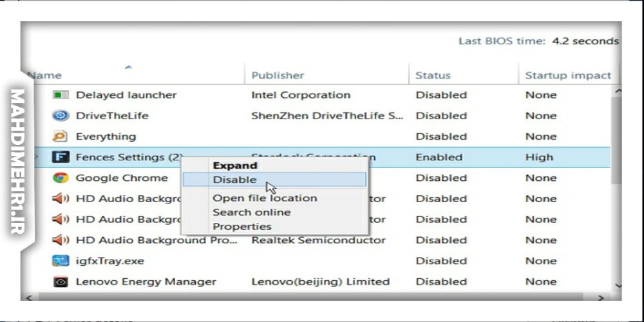
Task: Click the horizontal scrollbar right arrow
Action: coord(601,298)
